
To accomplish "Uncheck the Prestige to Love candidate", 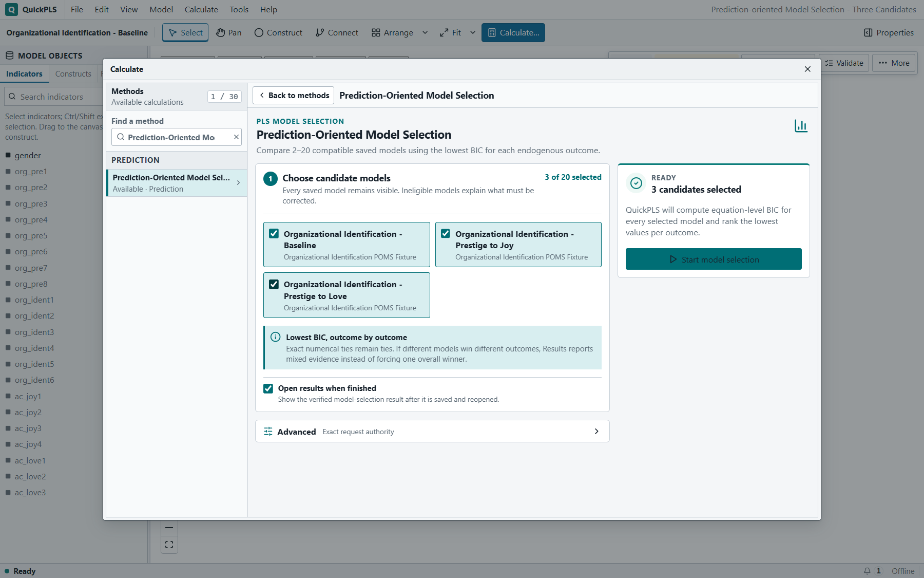I will 274,284.
